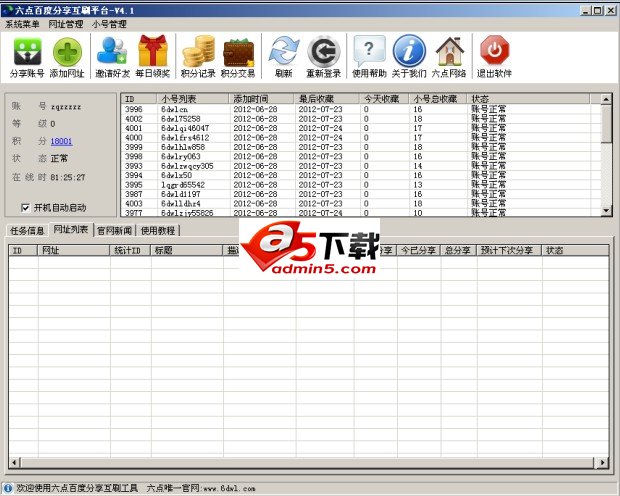Switch to the 官网新闻 tab
The image size is (620, 496).
[x=114, y=231]
